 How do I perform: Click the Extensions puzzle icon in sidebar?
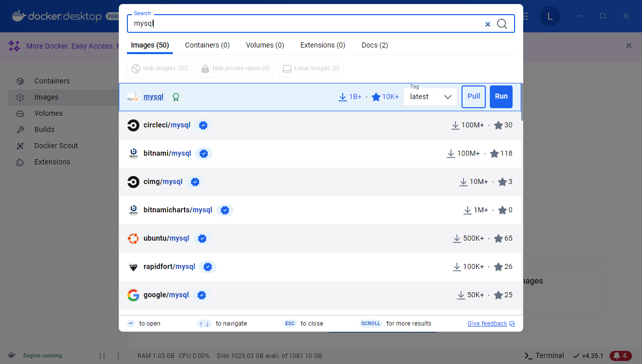[x=20, y=162]
